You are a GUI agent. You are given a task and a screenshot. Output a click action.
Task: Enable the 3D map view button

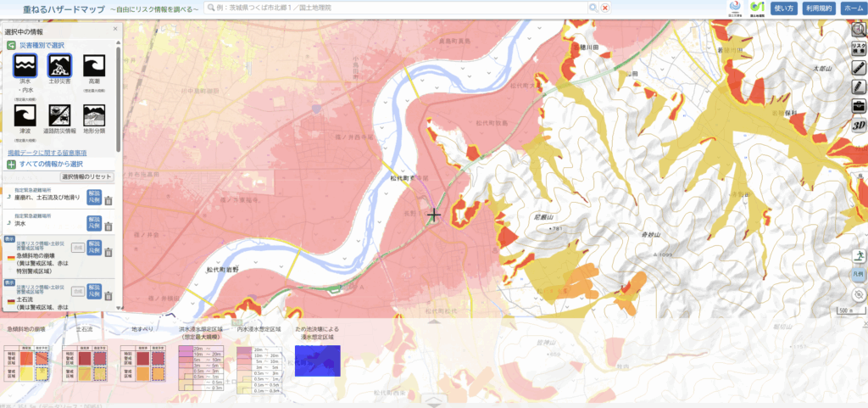pyautogui.click(x=858, y=126)
